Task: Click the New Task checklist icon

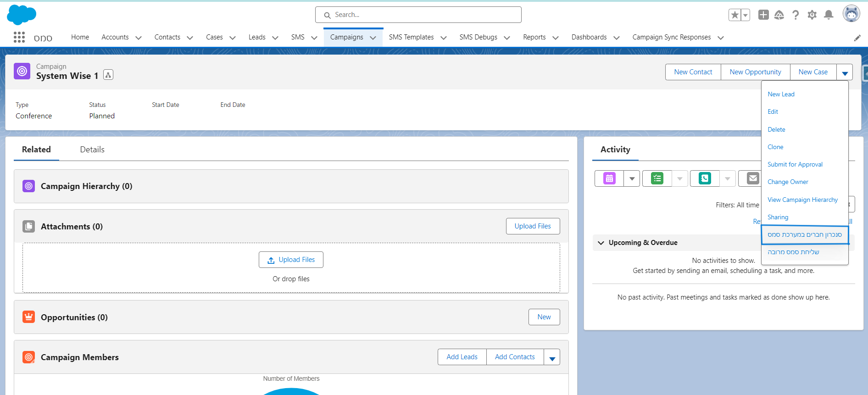Action: click(x=657, y=178)
